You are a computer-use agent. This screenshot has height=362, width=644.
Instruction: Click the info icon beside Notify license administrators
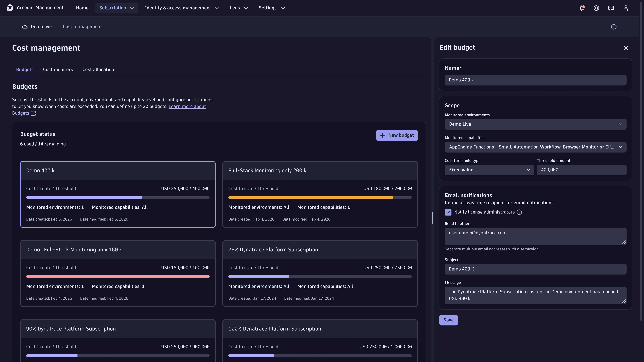point(519,212)
